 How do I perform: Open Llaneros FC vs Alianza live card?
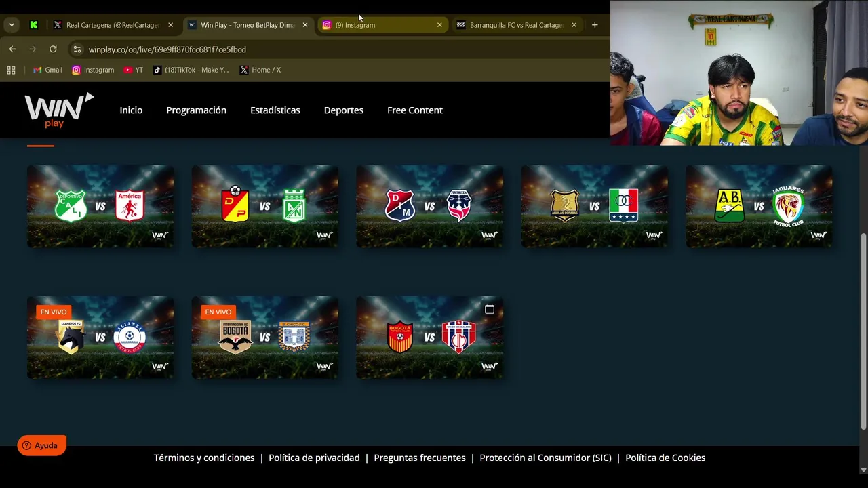(100, 337)
